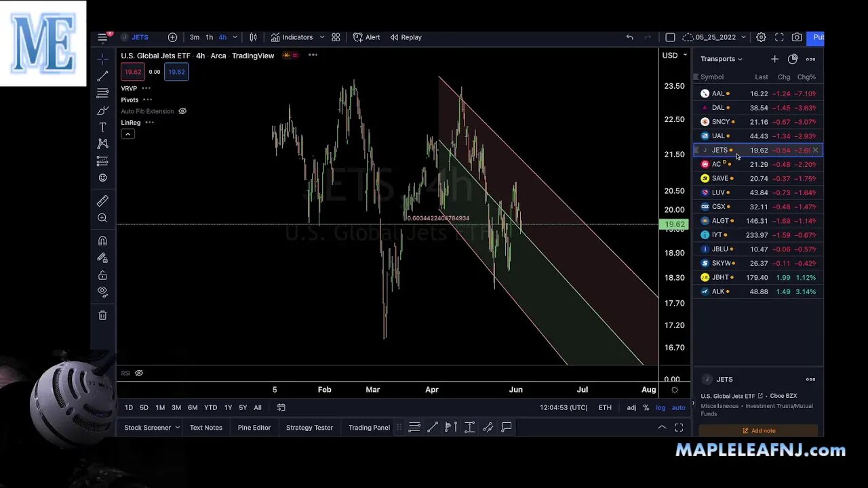Viewport: 868px width, 488px height.
Task: Open the Indicators dialog
Action: (292, 37)
